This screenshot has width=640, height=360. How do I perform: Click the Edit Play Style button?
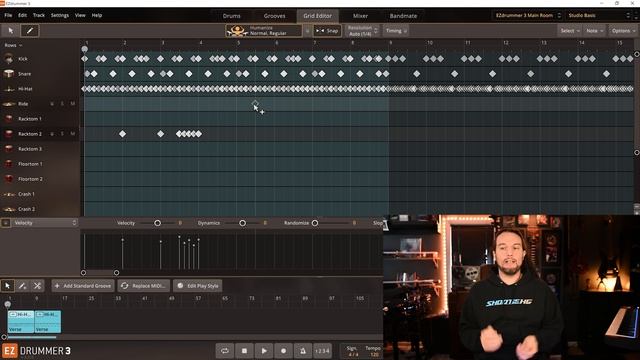[x=198, y=286]
